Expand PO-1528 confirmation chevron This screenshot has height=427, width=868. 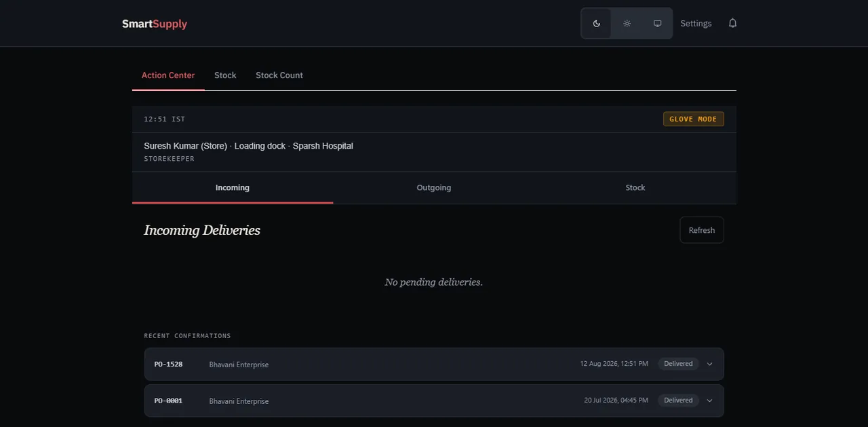pos(710,364)
